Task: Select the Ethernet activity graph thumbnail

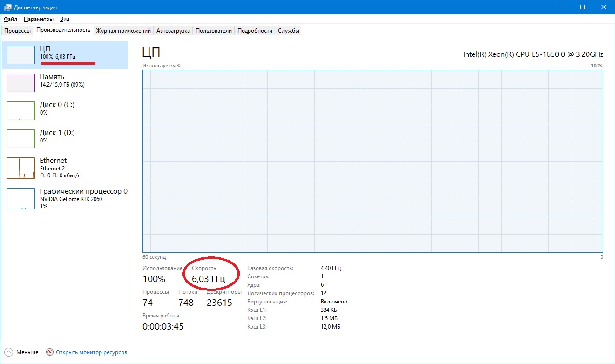Action: pyautogui.click(x=21, y=168)
